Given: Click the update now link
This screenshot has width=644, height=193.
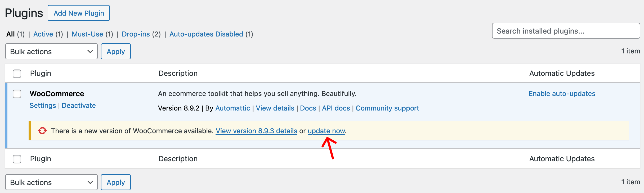Looking at the screenshot, I should (326, 131).
